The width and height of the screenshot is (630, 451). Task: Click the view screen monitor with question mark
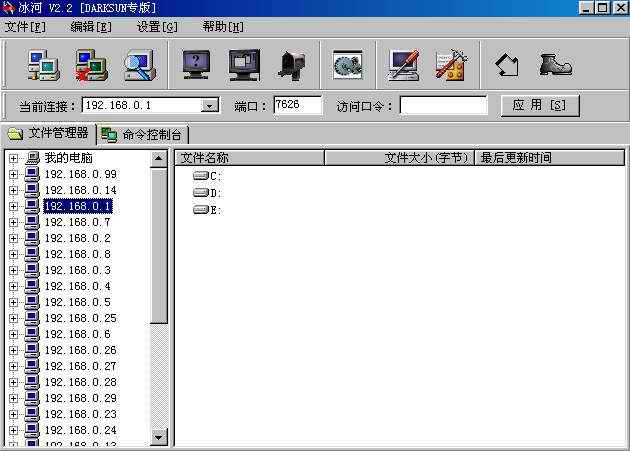[196, 66]
